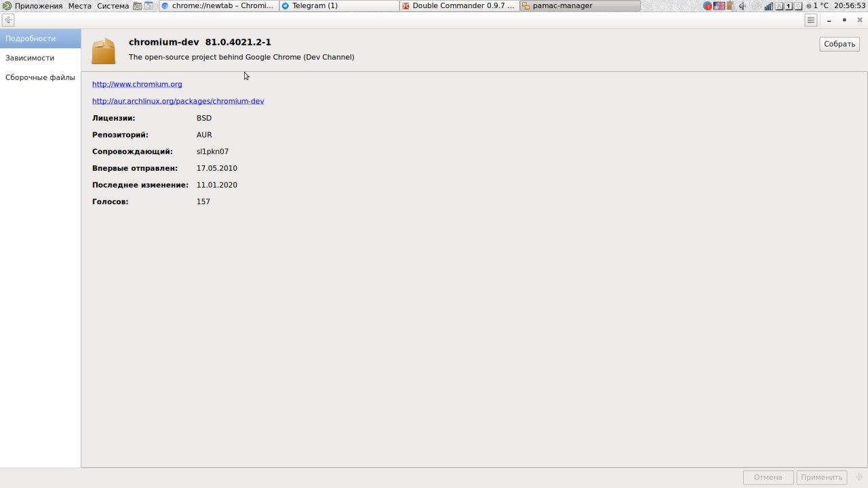Click the help launcher icon in top panel

pos(149,5)
